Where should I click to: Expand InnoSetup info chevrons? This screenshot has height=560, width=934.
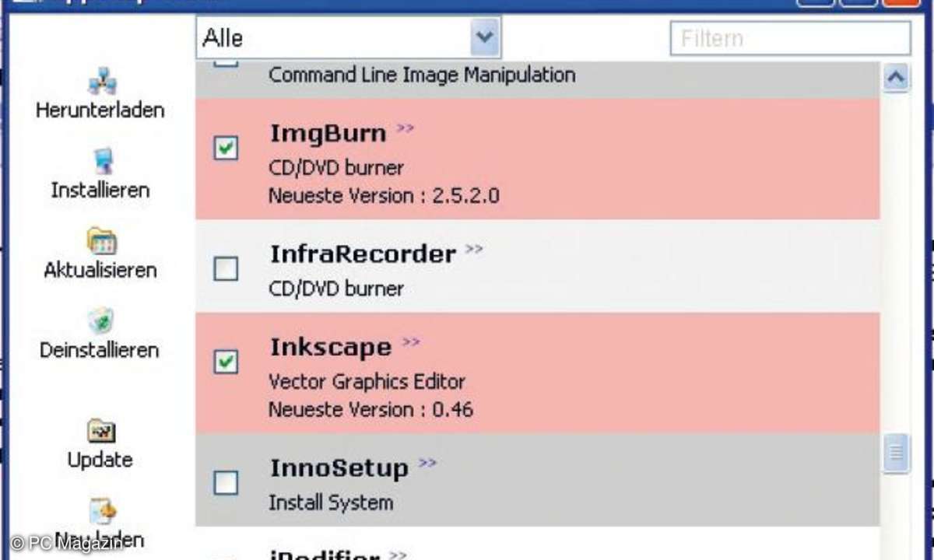point(427,464)
